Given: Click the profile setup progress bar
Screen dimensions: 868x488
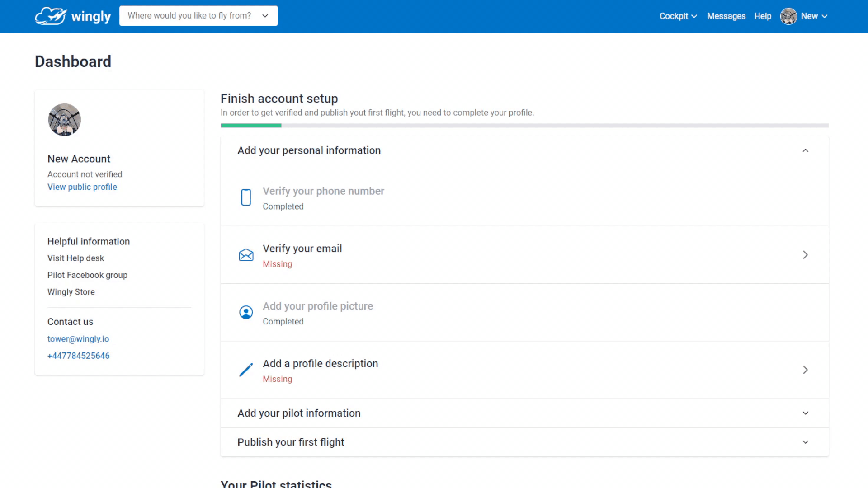Looking at the screenshot, I should click(x=524, y=126).
